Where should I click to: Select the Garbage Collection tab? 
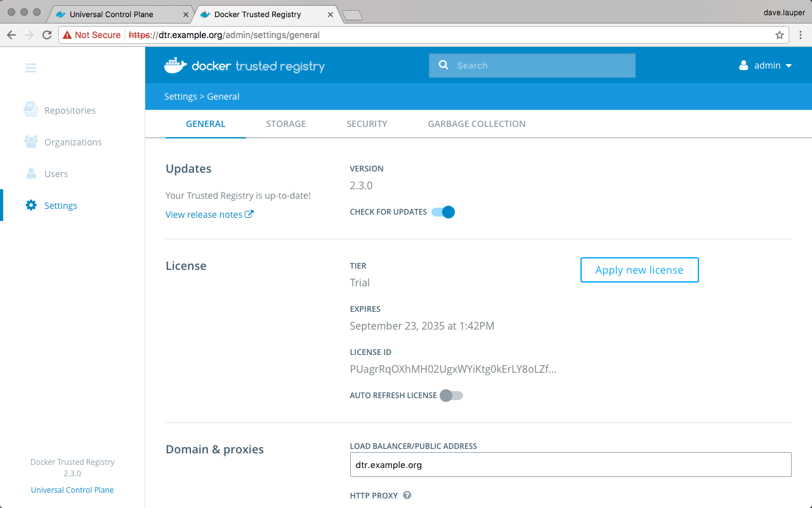point(476,124)
